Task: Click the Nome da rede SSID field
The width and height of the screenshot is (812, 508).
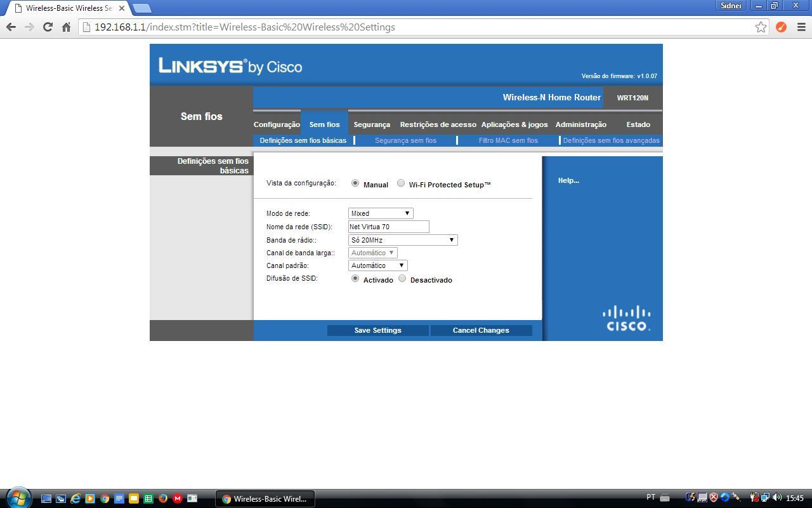Action: (x=389, y=227)
